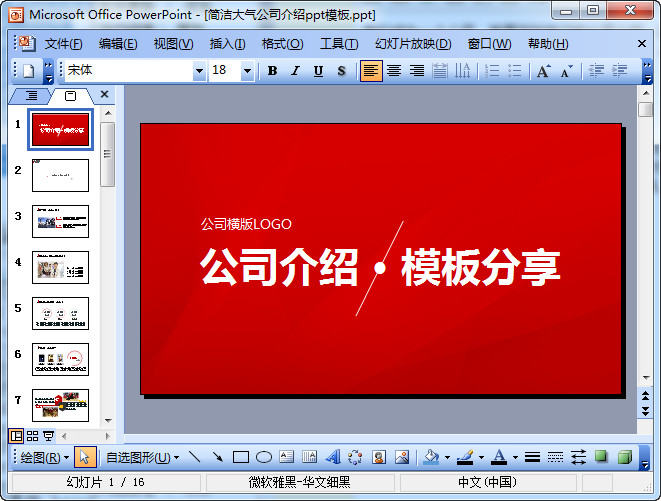Viewport: 661px width, 501px height.
Task: Select slide 2 thumbnail
Action: point(60,175)
